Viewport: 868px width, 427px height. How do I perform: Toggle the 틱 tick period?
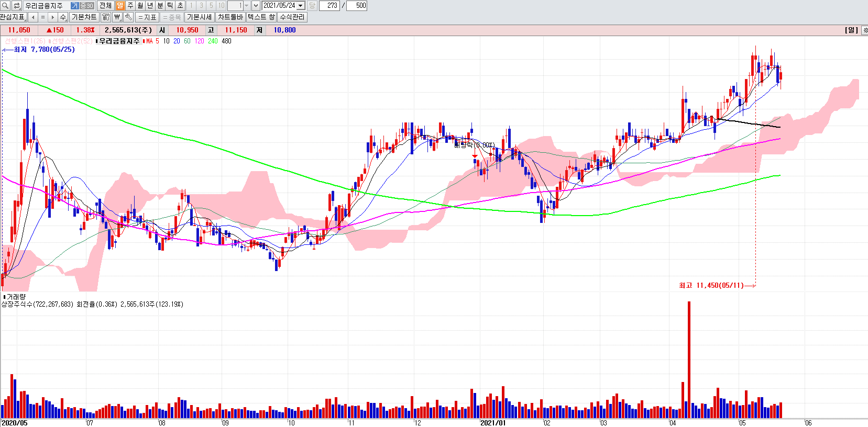coord(170,5)
